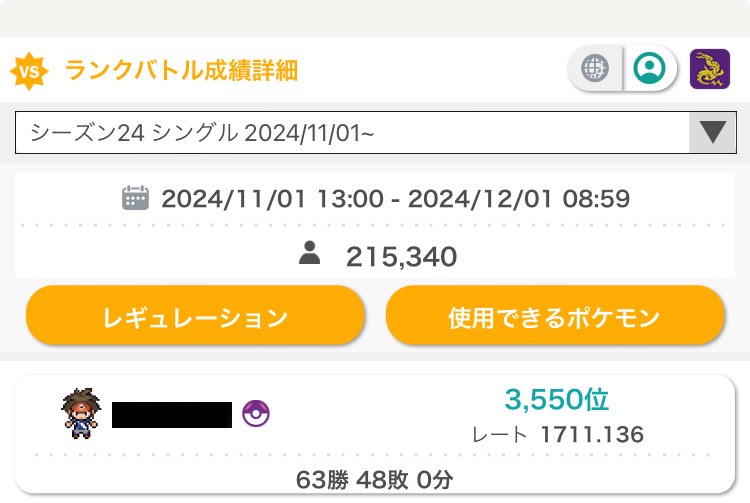Viewport: 750px width, 503px height.
Task: Click the orange VS badge icon
Action: point(30,71)
